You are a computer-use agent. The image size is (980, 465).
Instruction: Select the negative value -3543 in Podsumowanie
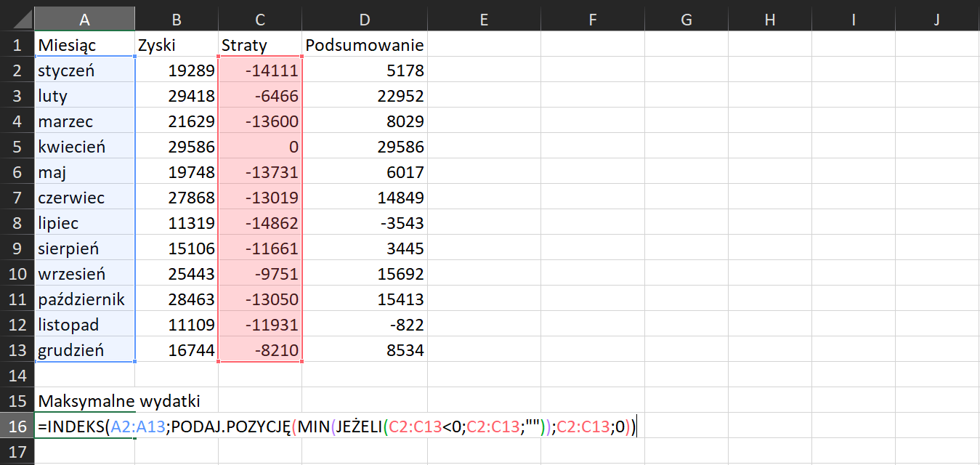[x=364, y=222]
